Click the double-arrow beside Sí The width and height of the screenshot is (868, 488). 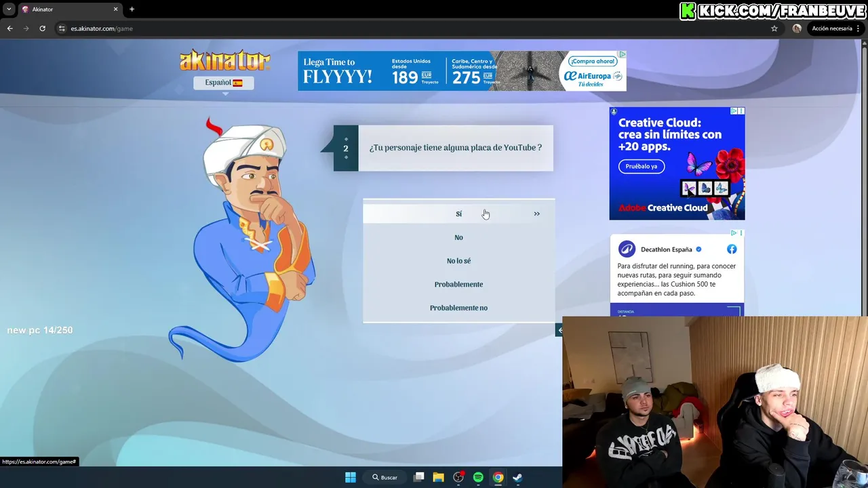coord(536,213)
